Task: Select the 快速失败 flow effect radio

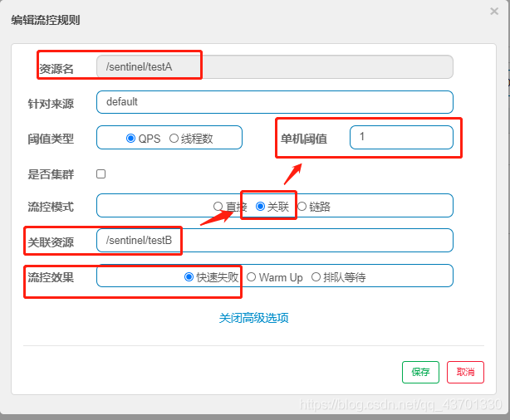Action: tap(189, 277)
